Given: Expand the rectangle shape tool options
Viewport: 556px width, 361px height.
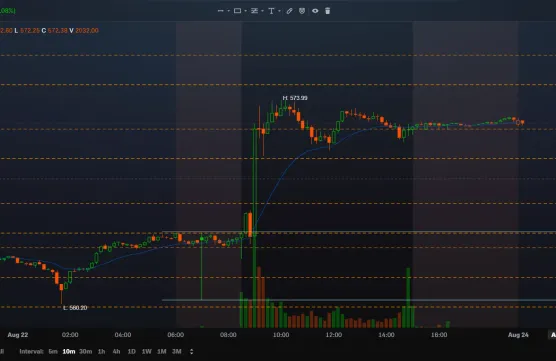Looking at the screenshot, I should tap(246, 11).
